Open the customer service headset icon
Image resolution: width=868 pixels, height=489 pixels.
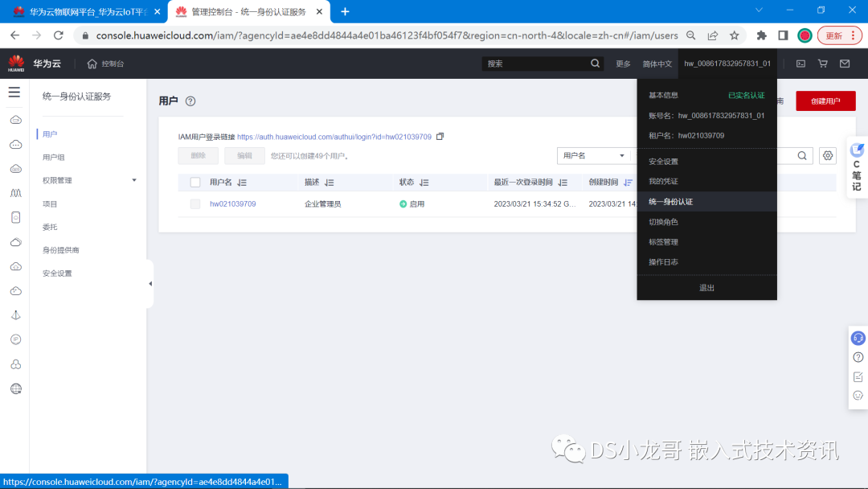pos(858,338)
